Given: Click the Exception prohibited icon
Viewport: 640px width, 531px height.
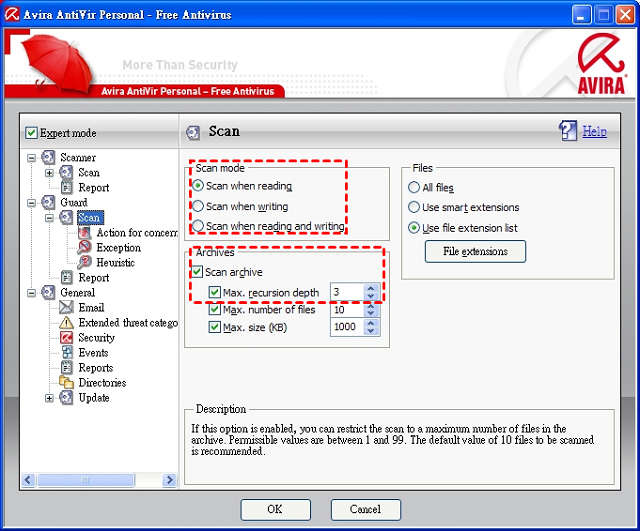Looking at the screenshot, I should (x=84, y=247).
